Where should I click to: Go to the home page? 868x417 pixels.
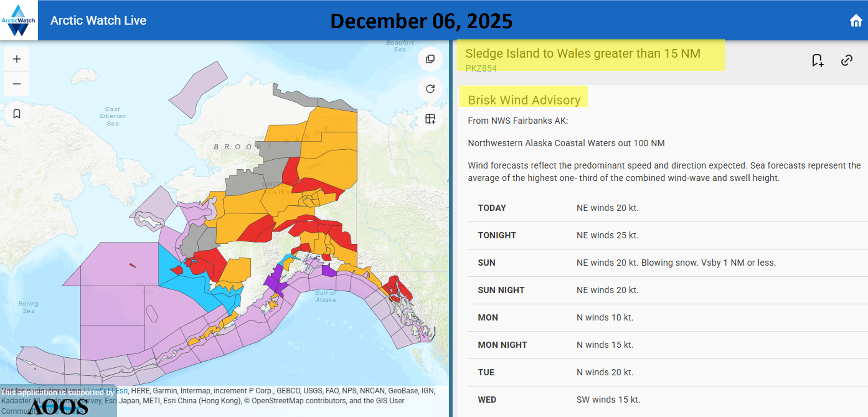pyautogui.click(x=856, y=21)
